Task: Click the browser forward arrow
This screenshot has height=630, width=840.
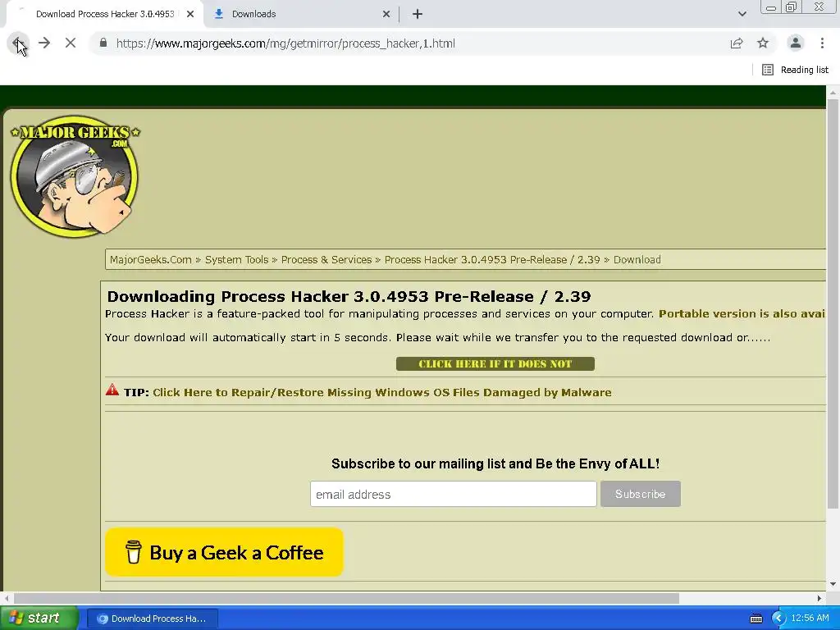Action: tap(44, 43)
